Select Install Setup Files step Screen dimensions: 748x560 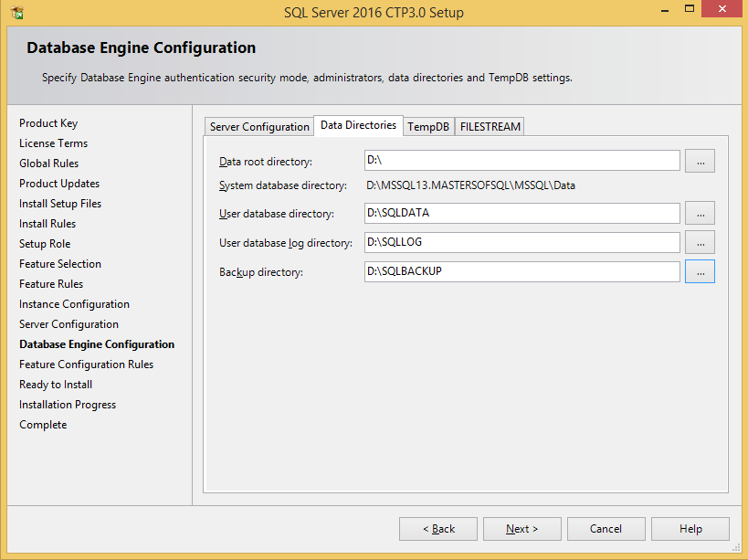coord(60,204)
